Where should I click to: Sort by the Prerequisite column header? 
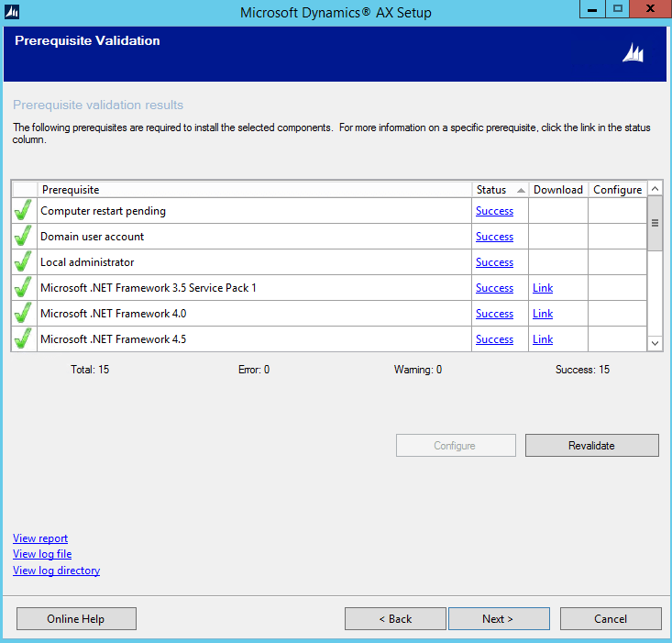point(255,190)
